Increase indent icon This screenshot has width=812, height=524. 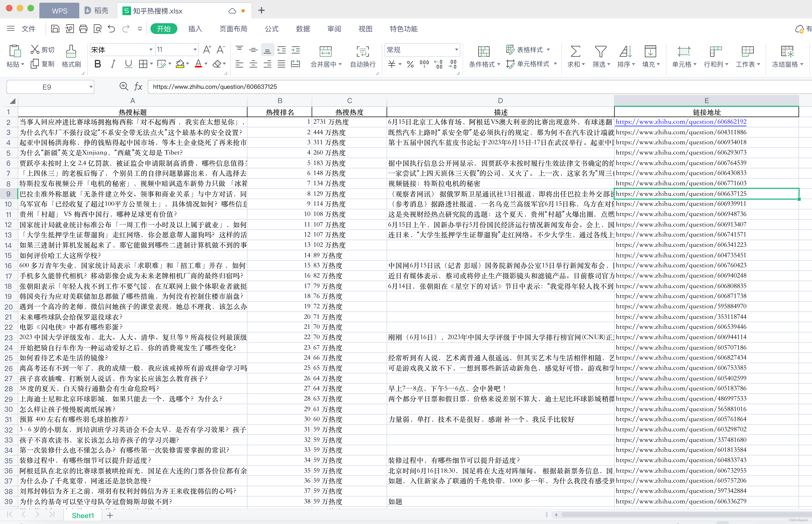(296, 50)
